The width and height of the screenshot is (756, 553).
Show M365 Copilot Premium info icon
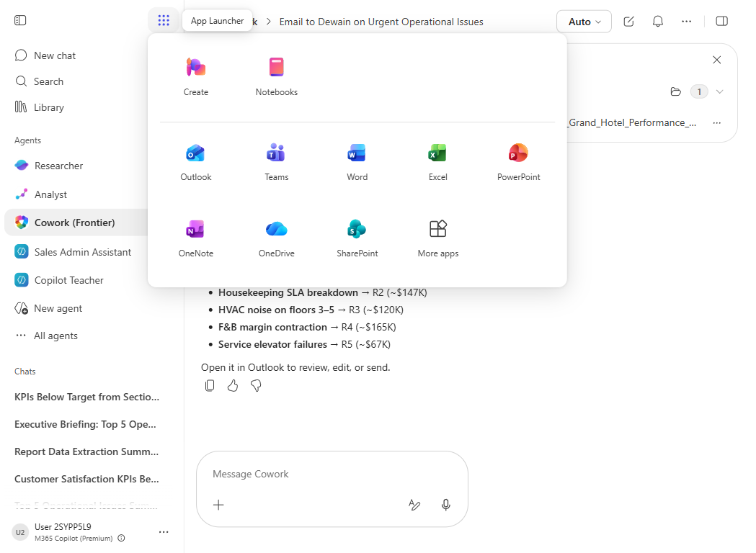122,539
